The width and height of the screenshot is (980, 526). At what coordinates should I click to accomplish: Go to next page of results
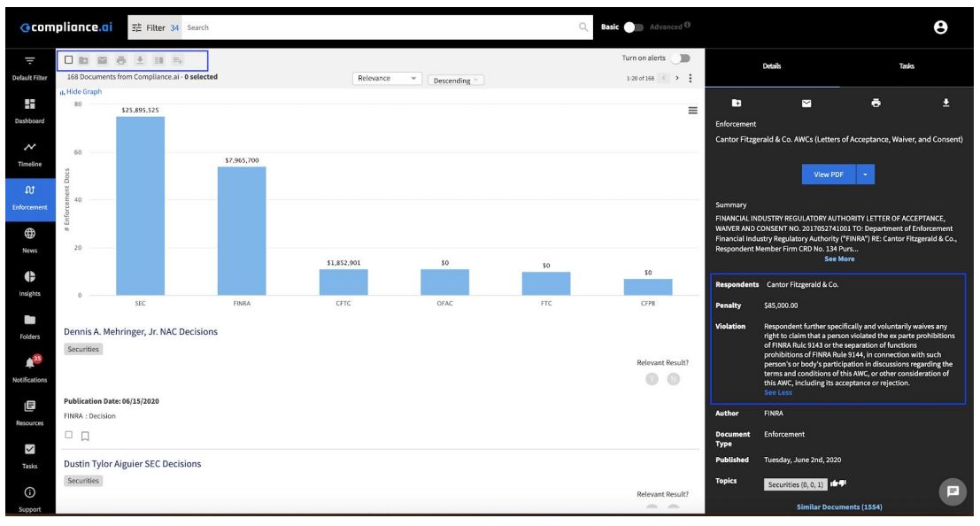coord(677,78)
